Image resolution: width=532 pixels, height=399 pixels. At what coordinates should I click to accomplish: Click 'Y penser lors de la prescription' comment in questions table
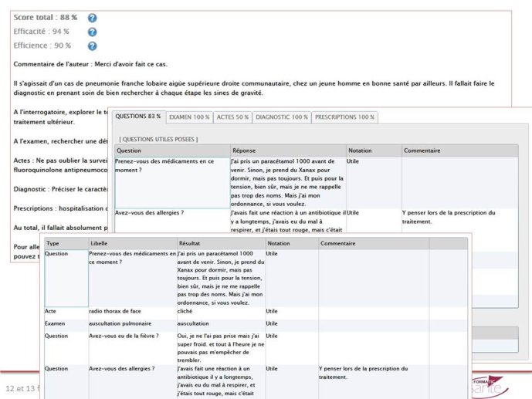[x=449, y=218]
